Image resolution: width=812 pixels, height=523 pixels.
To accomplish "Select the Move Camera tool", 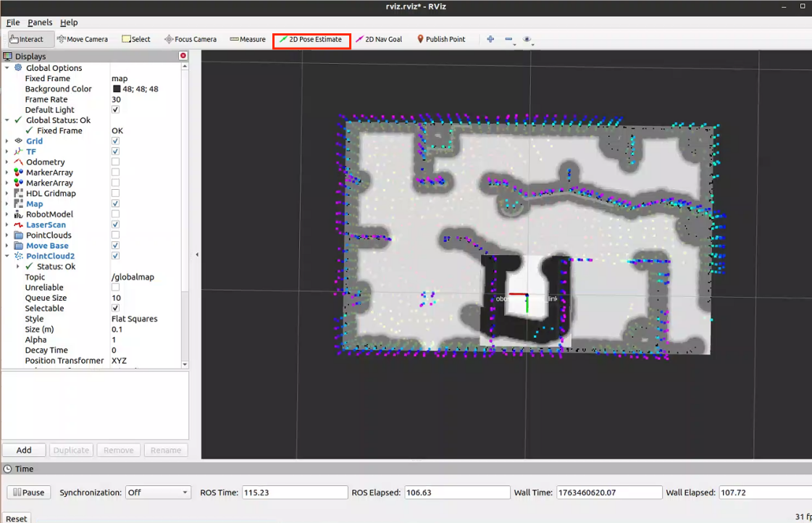I will (82, 39).
